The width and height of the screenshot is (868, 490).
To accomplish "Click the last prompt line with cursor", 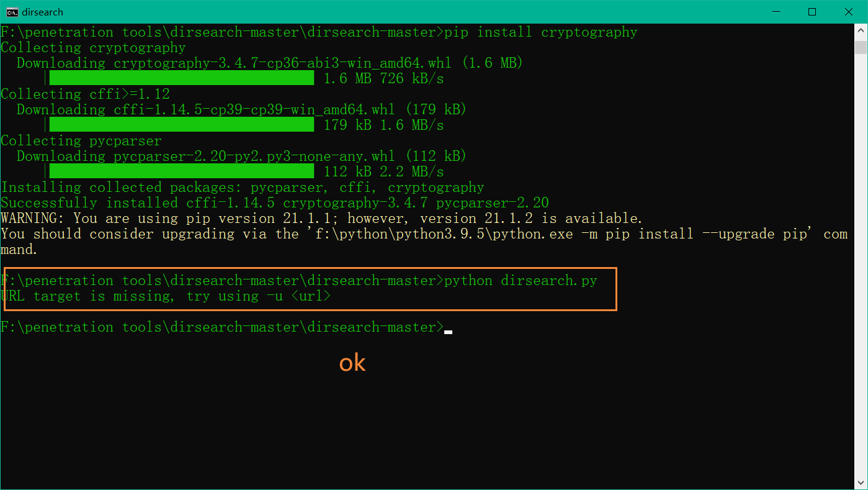I will [226, 327].
